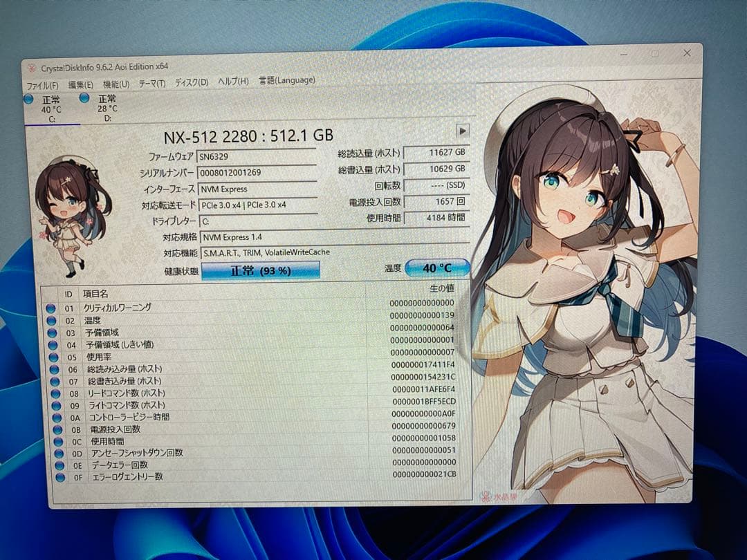Click the 正常 (93%) health status button
This screenshot has height=560, width=747.
tap(261, 269)
